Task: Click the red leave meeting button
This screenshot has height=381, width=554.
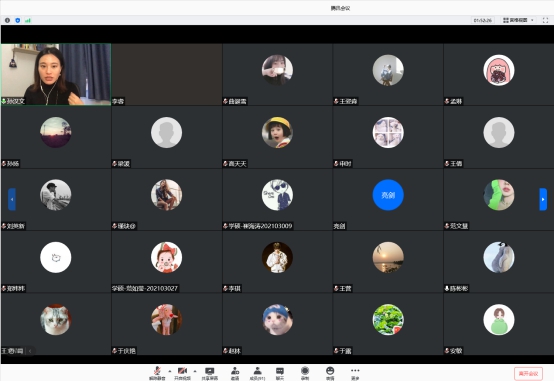Action: point(529,374)
